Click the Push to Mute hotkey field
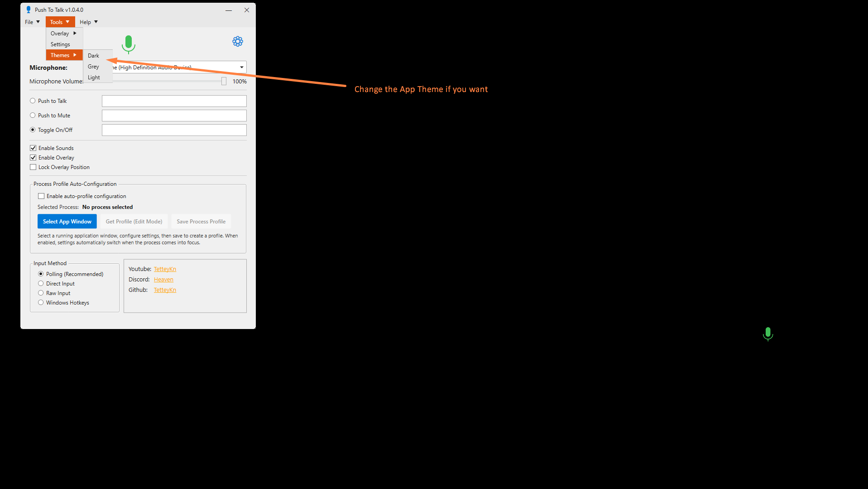 (x=174, y=115)
